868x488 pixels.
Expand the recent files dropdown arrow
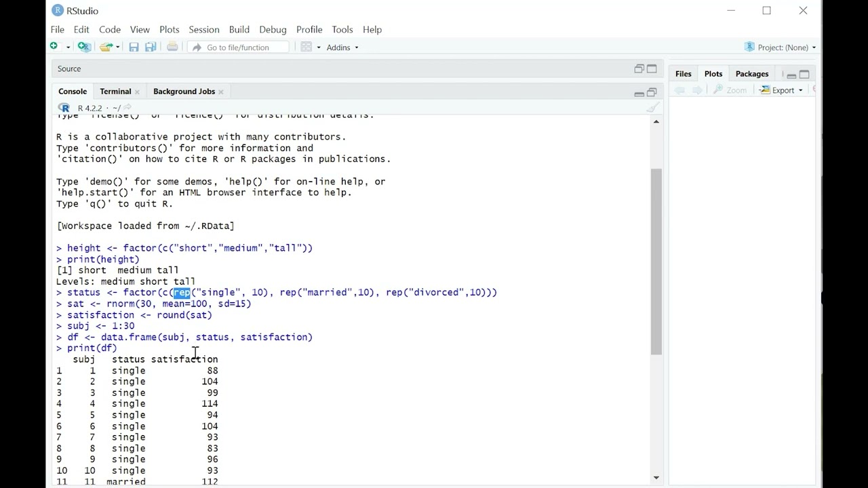click(x=117, y=47)
